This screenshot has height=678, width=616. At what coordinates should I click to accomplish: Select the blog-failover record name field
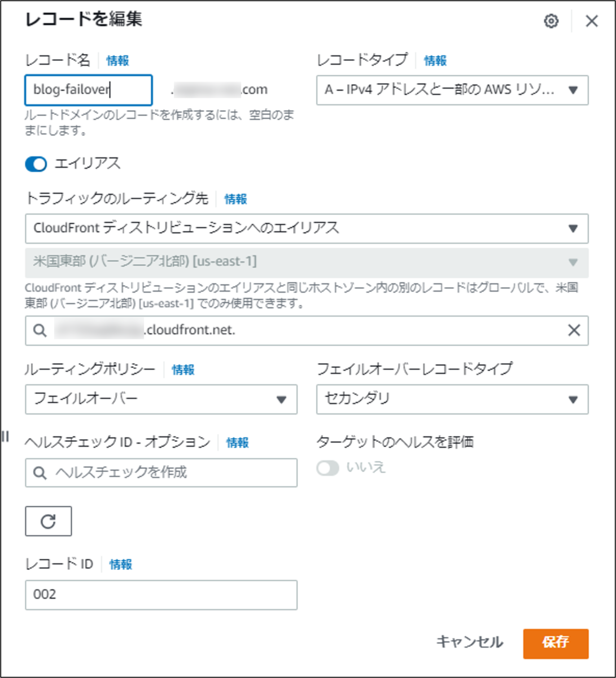pos(88,90)
